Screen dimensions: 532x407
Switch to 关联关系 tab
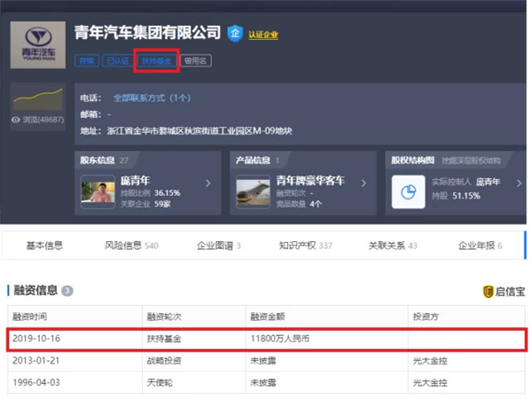393,246
